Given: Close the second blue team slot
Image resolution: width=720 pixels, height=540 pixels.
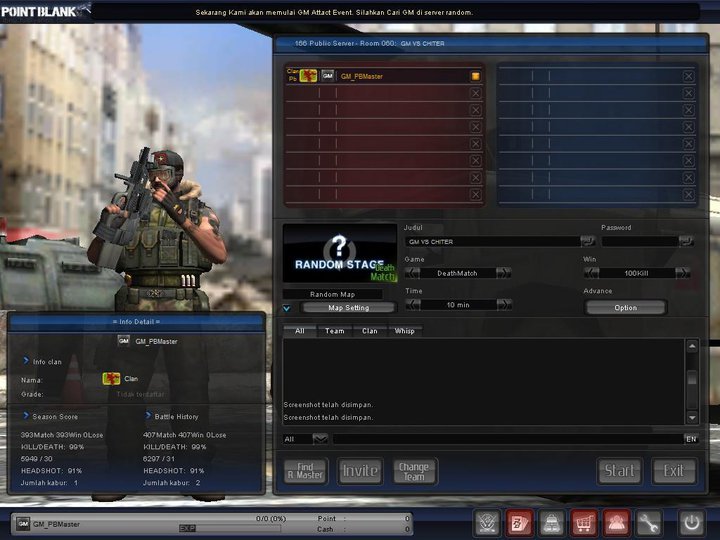Looking at the screenshot, I should pos(688,93).
